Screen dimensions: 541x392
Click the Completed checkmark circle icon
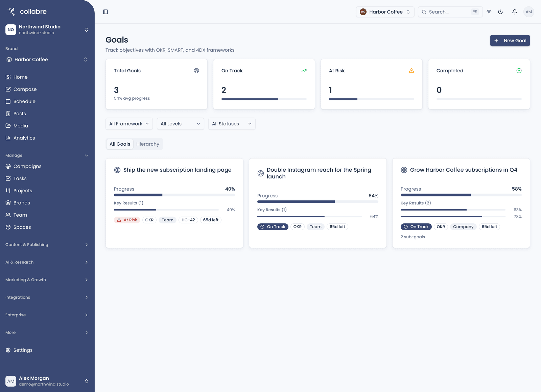click(x=519, y=71)
